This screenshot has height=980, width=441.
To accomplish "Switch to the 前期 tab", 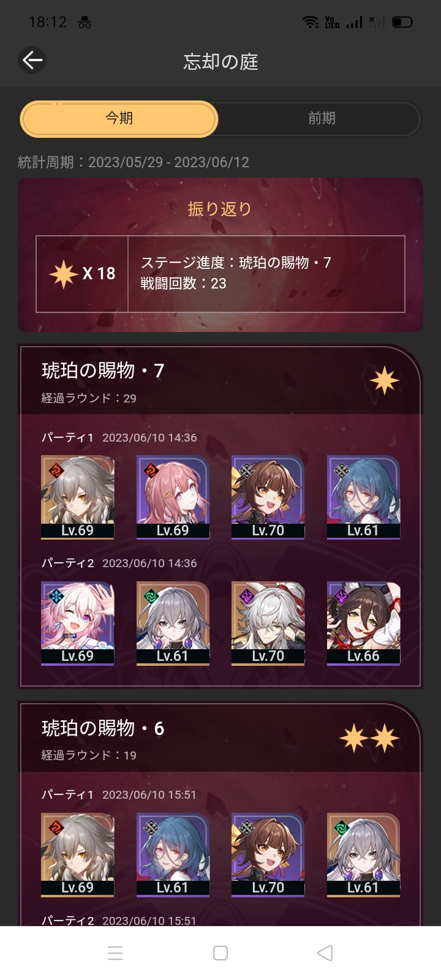I will 322,118.
